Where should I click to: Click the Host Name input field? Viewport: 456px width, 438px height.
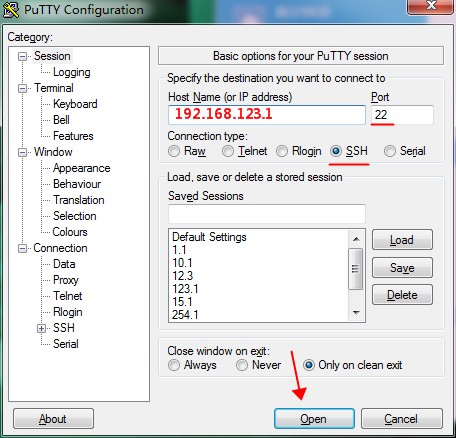point(267,115)
